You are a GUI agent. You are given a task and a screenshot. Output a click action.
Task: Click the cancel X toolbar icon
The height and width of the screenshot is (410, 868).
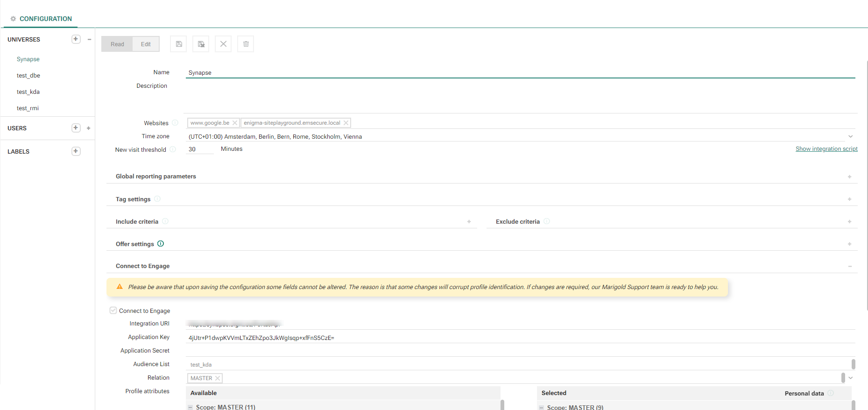[223, 44]
